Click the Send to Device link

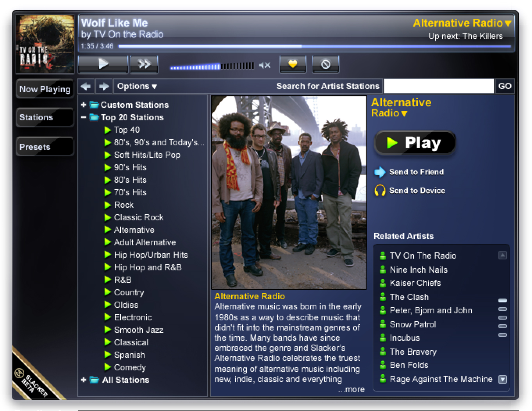pyautogui.click(x=410, y=191)
